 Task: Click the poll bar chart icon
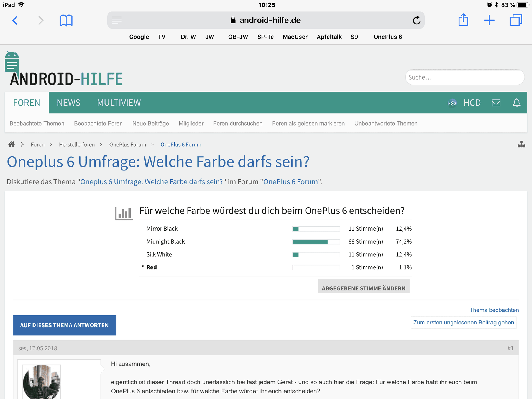(x=124, y=214)
